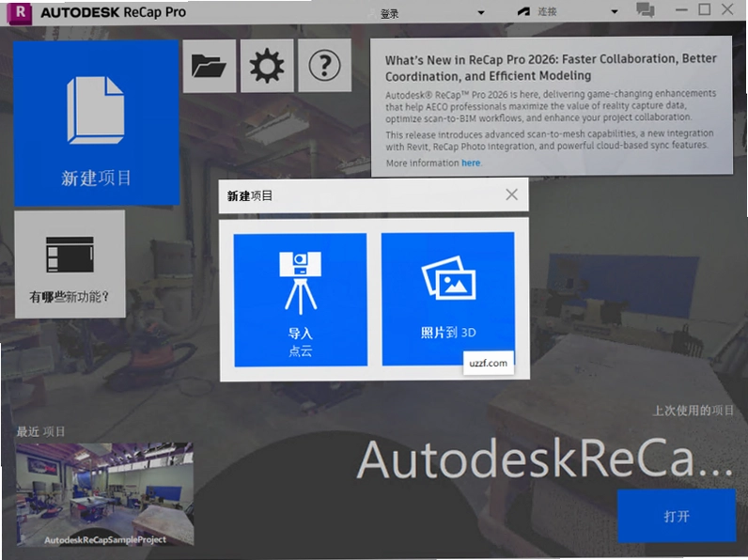Minimize the ReCap Pro window

(681, 9)
